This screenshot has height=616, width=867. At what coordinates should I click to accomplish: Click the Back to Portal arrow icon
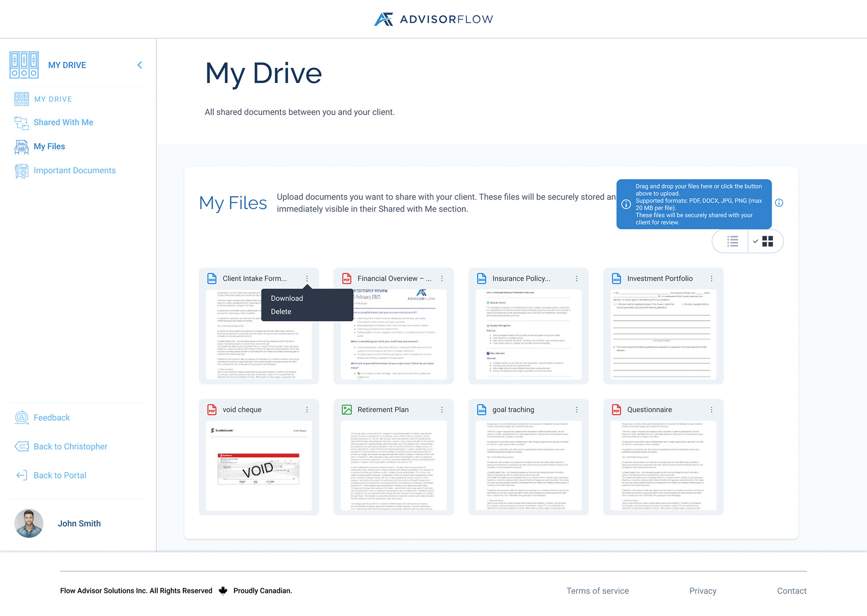pyautogui.click(x=21, y=475)
